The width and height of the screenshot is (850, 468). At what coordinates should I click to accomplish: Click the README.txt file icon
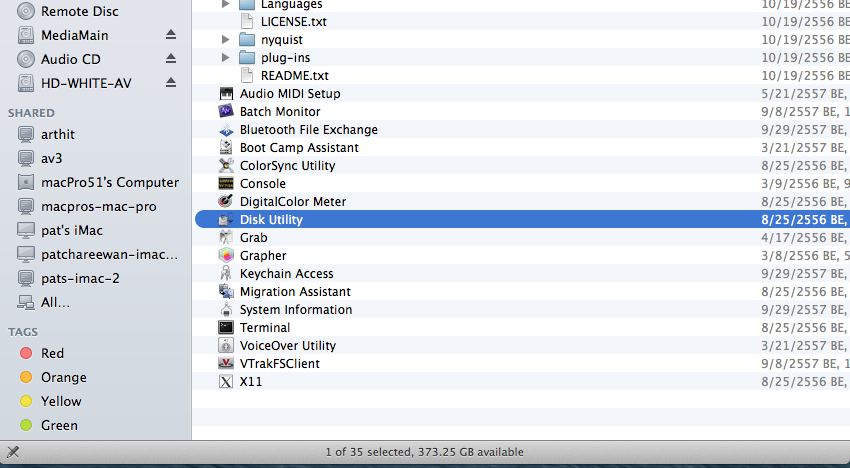coord(247,75)
